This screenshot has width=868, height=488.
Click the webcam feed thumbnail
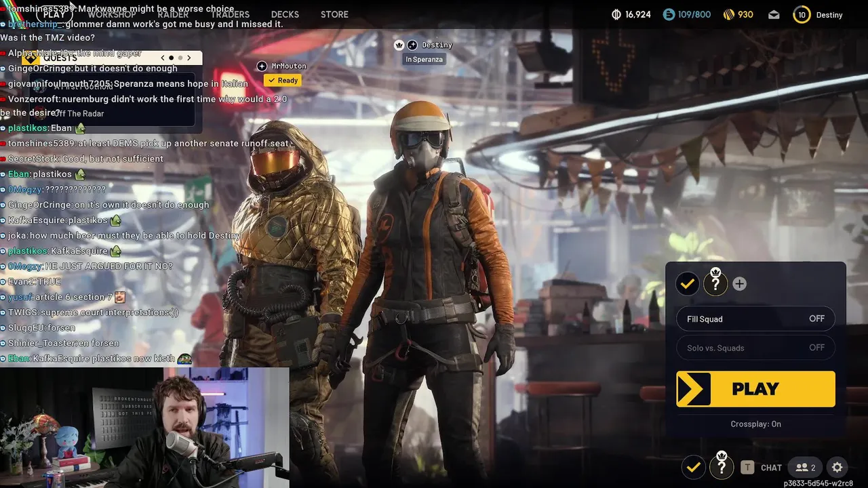click(x=144, y=428)
